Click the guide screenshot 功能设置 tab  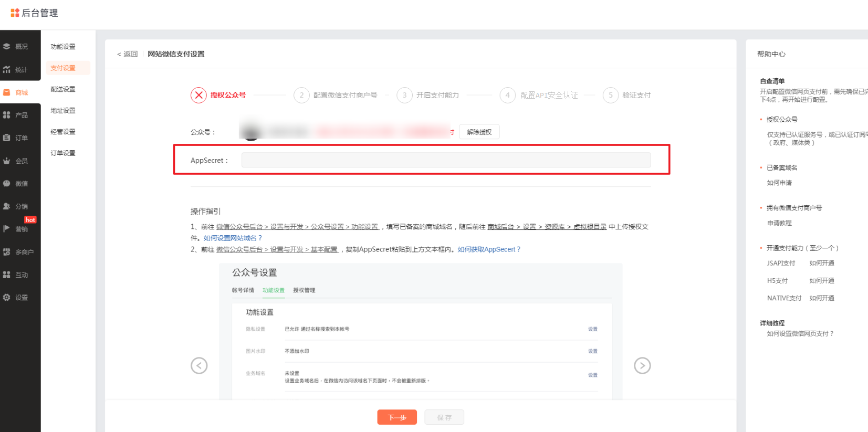(274, 290)
